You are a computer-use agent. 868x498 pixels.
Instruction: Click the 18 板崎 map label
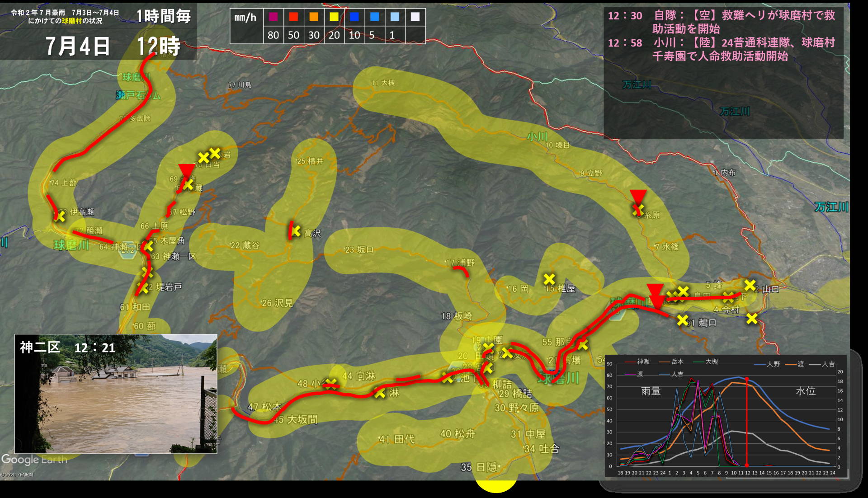click(x=457, y=316)
